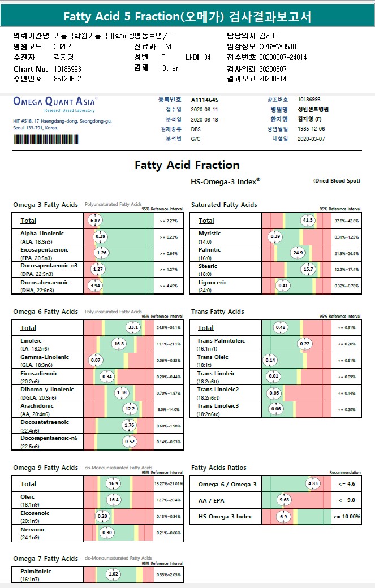This screenshot has width=375, height=588.
Task: Click the barcode under the lab address
Action: [x=46, y=139]
